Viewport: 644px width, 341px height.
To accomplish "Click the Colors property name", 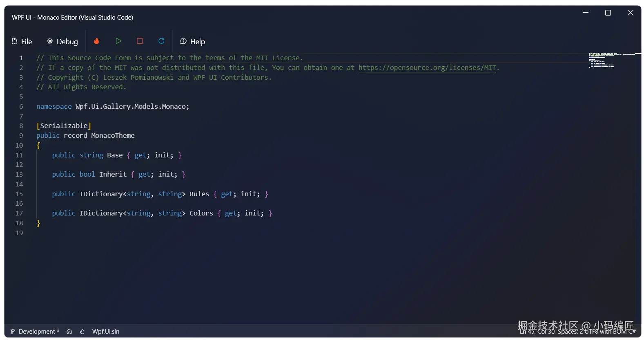I will (x=201, y=213).
